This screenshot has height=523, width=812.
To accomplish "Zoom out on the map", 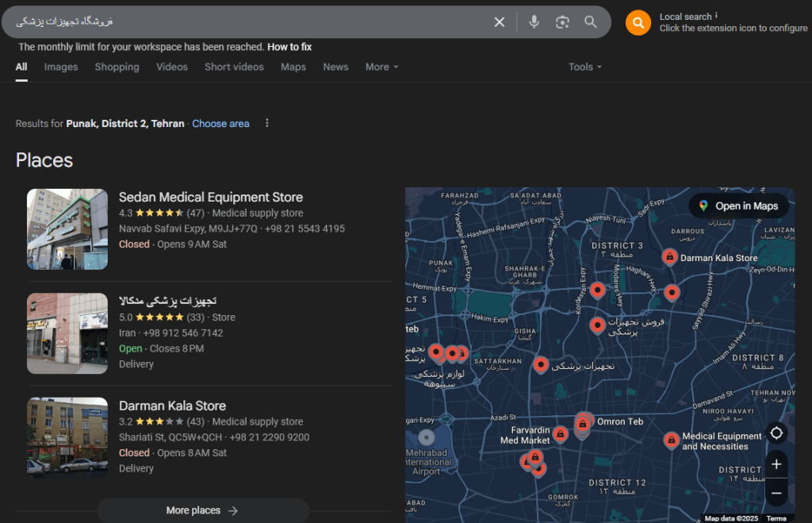I will coord(776,493).
